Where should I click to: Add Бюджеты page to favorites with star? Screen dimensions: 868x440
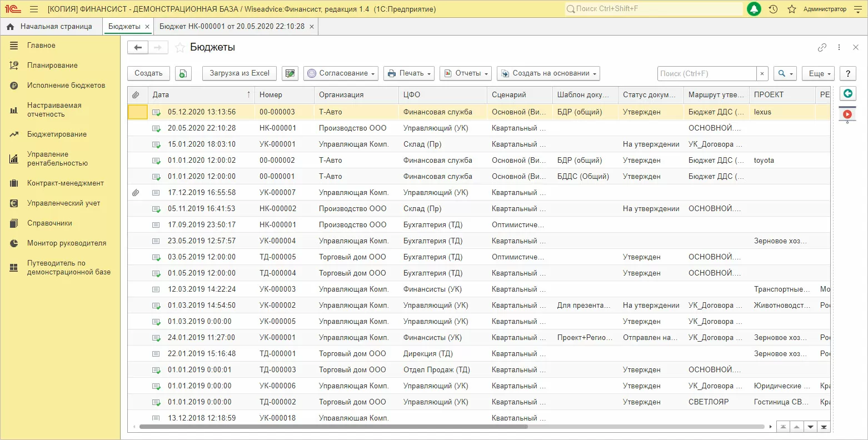[x=179, y=48]
